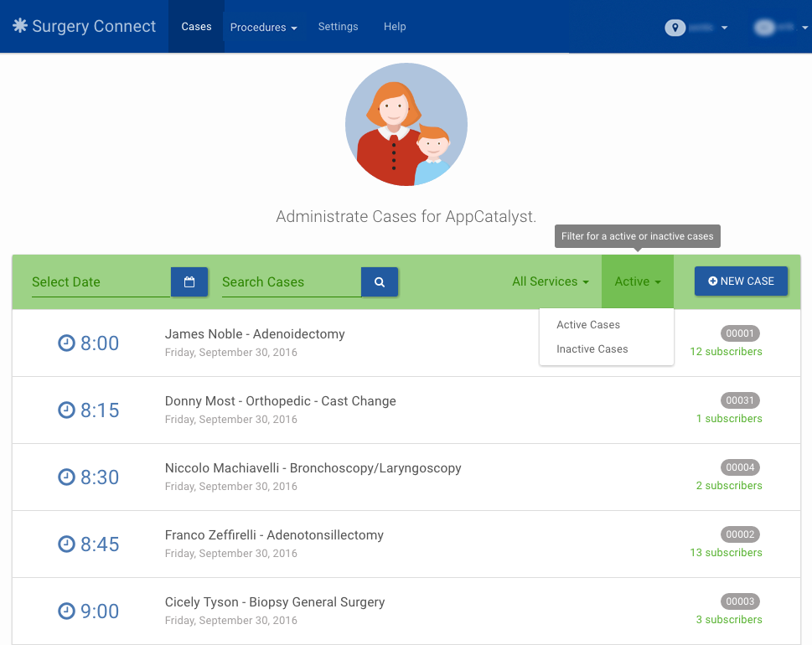
Task: Click the 8:45 time text
Action: click(x=100, y=544)
